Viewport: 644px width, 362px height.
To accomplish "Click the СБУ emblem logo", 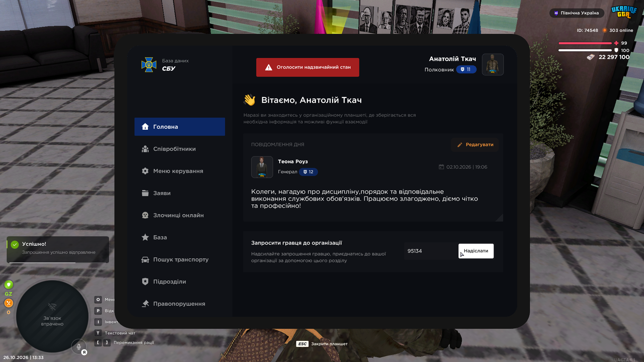I will [149, 64].
